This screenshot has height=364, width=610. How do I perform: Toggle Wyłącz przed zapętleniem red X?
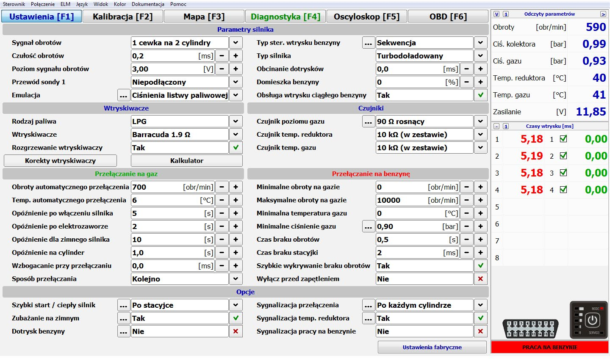click(x=480, y=279)
